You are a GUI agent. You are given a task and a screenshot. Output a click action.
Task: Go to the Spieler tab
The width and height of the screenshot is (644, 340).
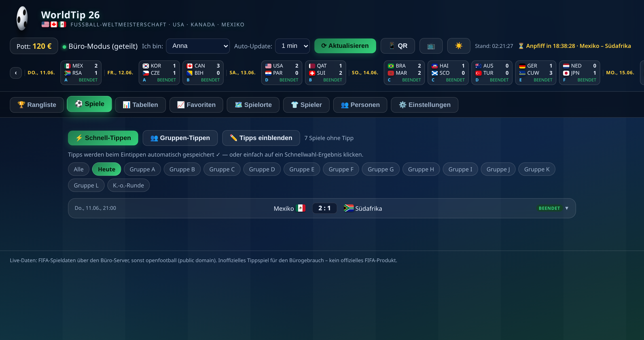306,105
